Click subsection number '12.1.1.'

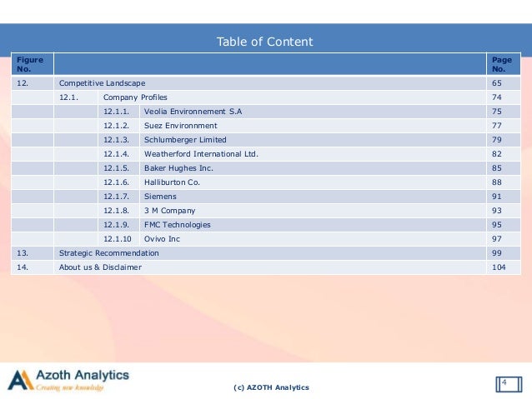(x=116, y=112)
